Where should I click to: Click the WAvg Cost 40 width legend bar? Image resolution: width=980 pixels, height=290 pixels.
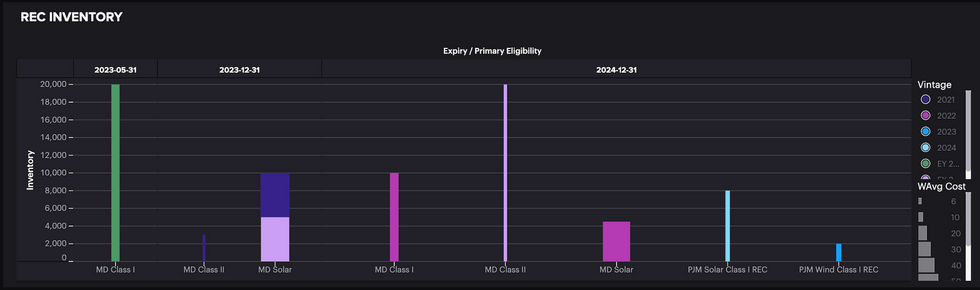click(926, 265)
